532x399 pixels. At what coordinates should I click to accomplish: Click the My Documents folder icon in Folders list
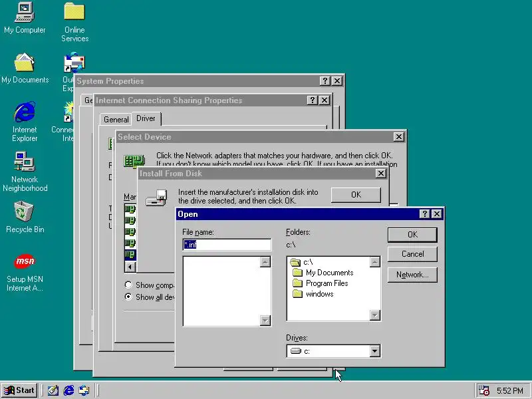[297, 273]
